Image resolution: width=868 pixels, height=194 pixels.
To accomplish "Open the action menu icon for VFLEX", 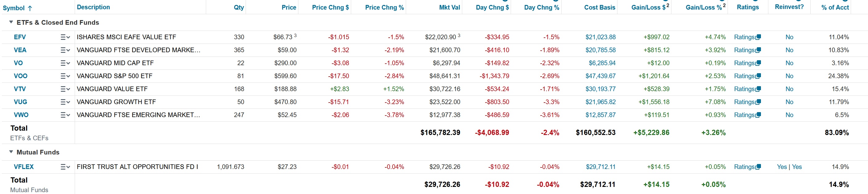I will click(65, 167).
